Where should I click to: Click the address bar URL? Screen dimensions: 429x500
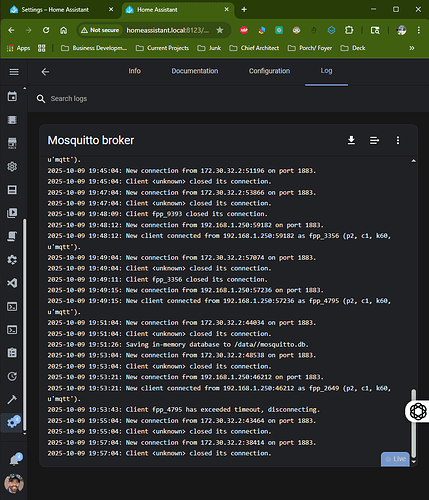tap(168, 30)
